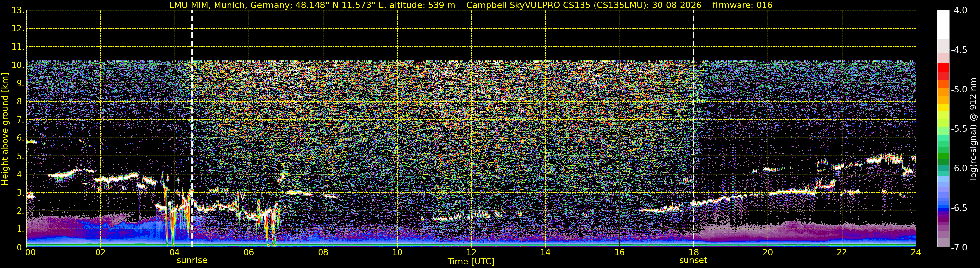The image size is (980, 268).
Task: Click the time axis tick label 18
Action: coord(694,252)
